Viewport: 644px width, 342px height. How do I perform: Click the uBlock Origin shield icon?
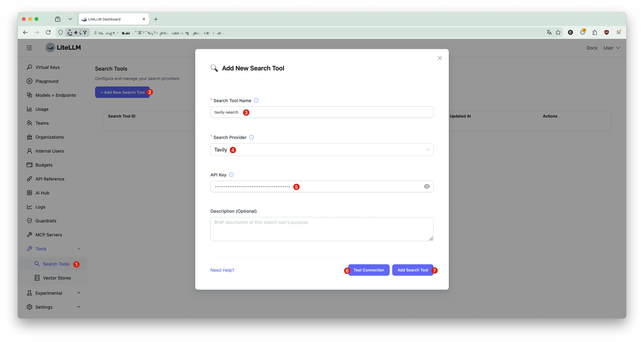click(x=606, y=32)
